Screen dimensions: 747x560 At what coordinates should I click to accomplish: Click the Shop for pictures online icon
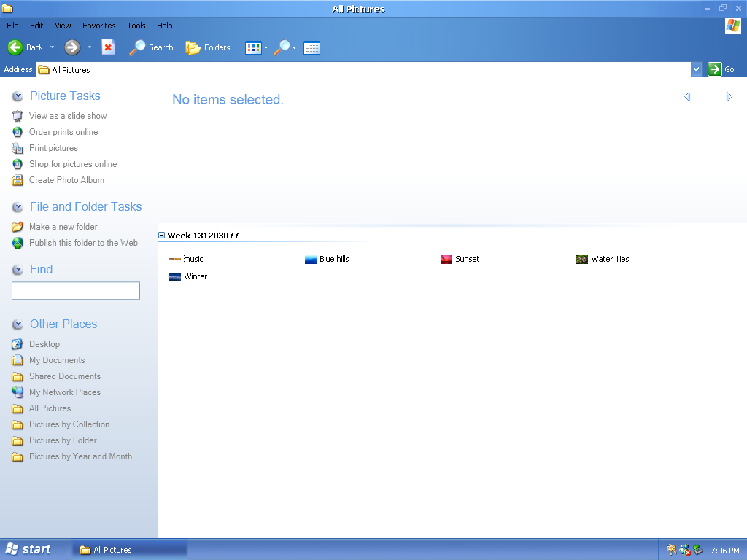(18, 164)
